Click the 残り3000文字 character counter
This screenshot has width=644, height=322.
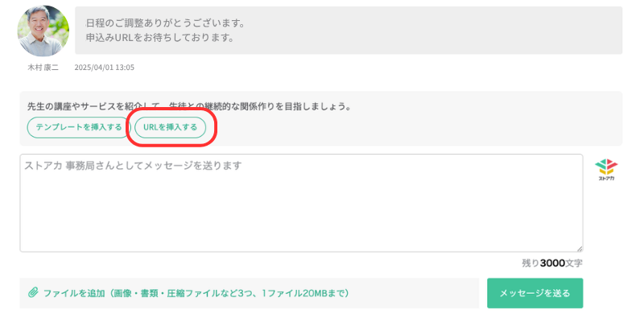pyautogui.click(x=552, y=263)
